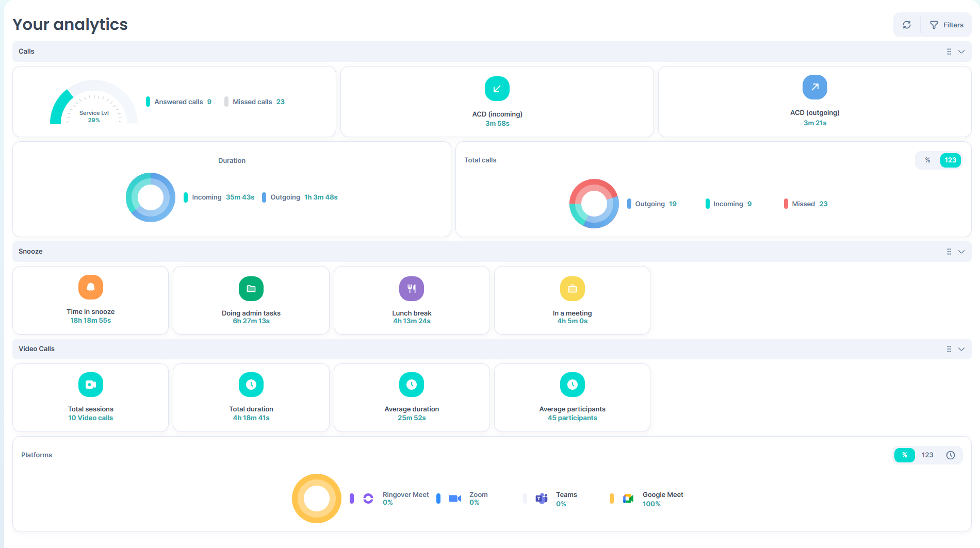The image size is (980, 548).
Task: Click the Total calls donut chart
Action: click(x=594, y=204)
